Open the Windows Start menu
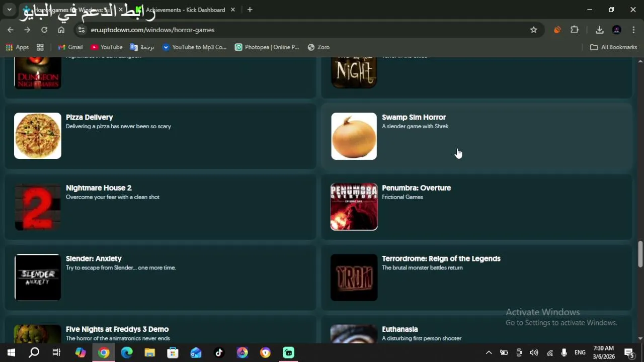644x362 pixels. 11,352
